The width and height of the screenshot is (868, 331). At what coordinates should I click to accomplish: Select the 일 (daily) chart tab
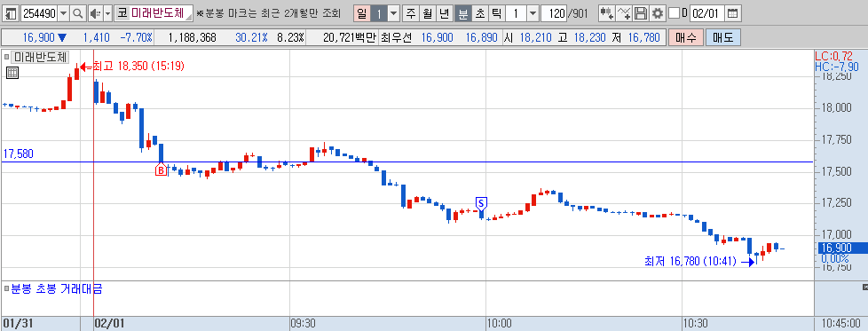(361, 12)
